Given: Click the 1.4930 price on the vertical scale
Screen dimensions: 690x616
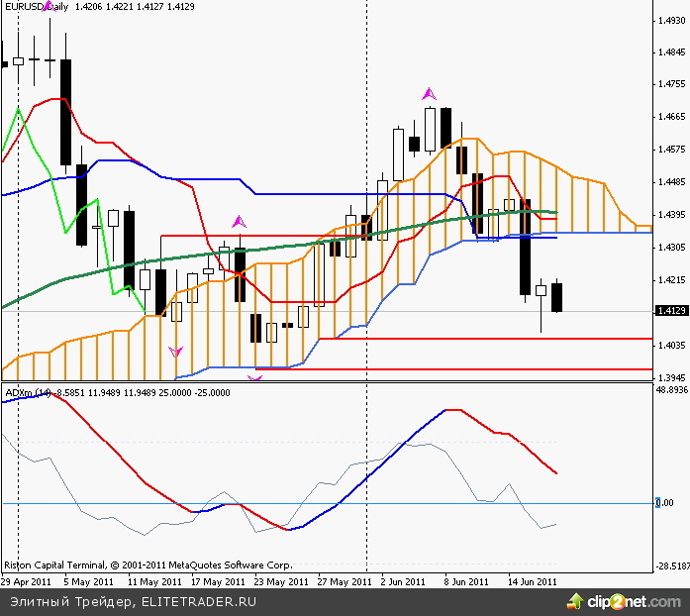Looking at the screenshot, I should 670,20.
